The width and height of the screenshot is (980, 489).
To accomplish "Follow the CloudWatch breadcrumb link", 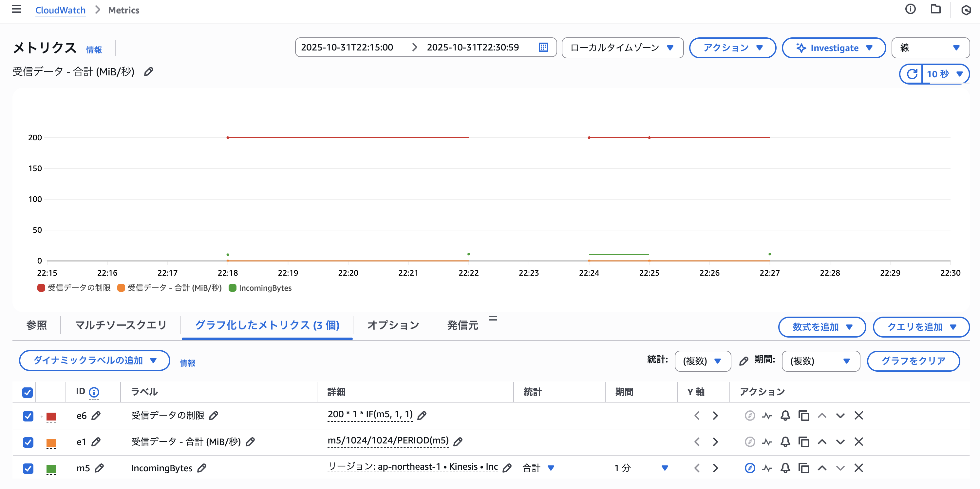I will pos(60,10).
